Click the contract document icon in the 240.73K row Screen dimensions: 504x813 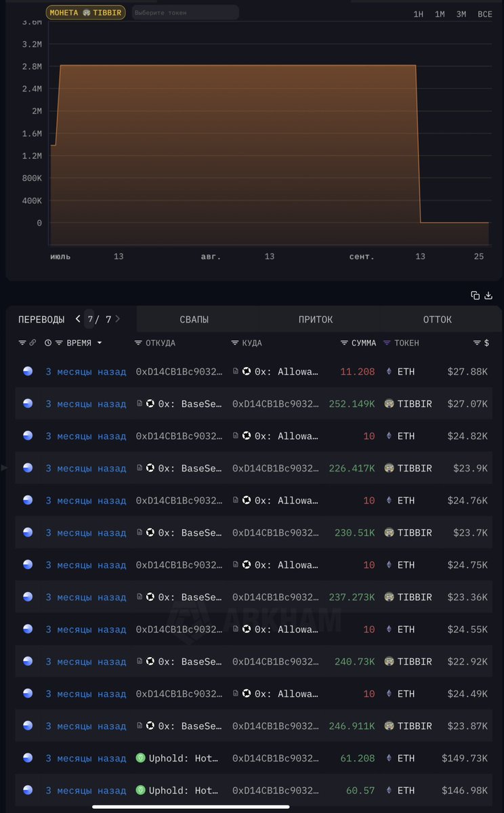pyautogui.click(x=140, y=661)
